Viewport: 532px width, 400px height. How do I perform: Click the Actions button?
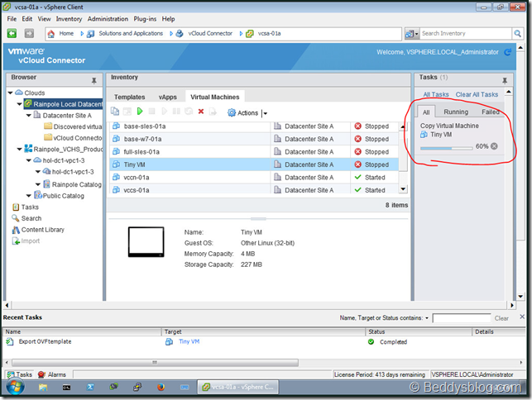point(243,113)
